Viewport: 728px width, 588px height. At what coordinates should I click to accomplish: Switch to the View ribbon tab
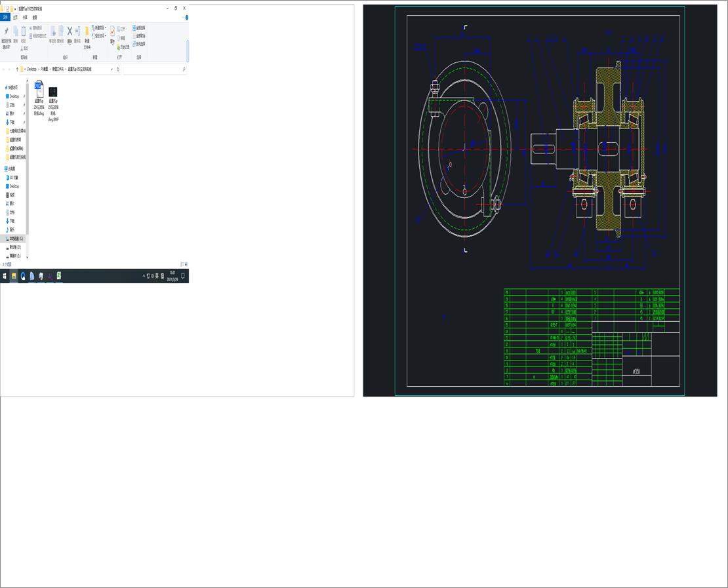click(x=35, y=17)
